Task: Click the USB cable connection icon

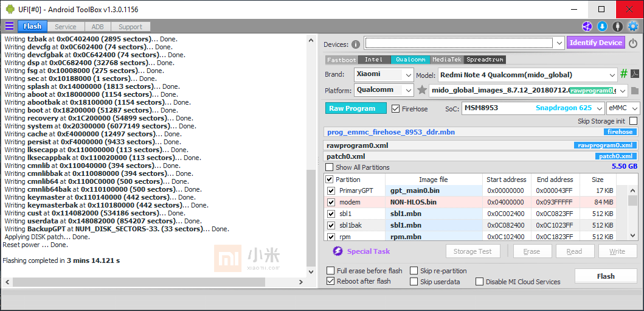Action: 617,27
